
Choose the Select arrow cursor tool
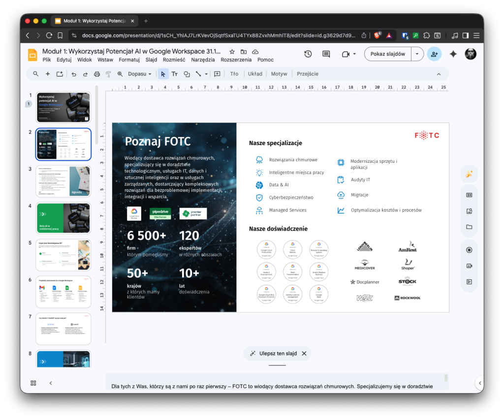coord(163,74)
